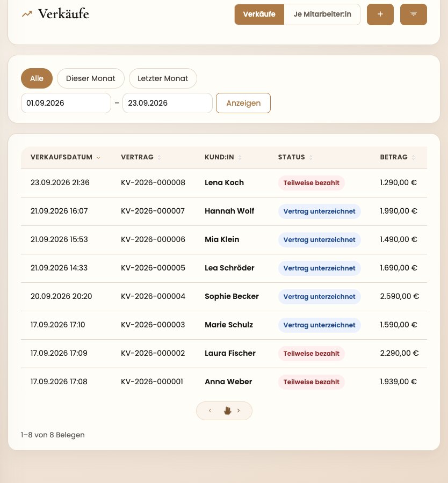Open contract KV-2026-000006
The width and height of the screenshot is (448, 483).
click(x=153, y=239)
